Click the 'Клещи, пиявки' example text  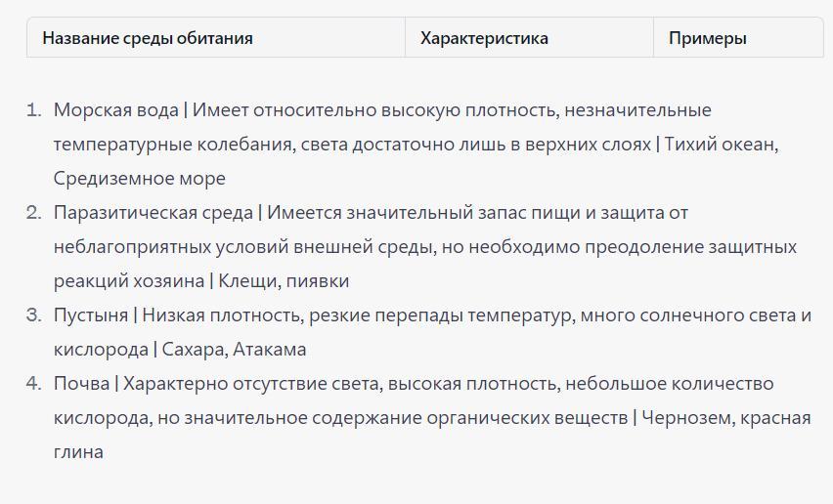click(x=284, y=281)
